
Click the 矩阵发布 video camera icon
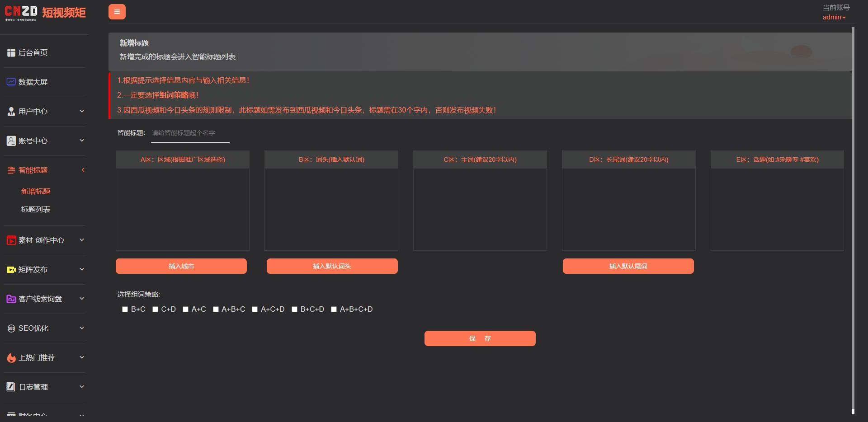pos(11,270)
